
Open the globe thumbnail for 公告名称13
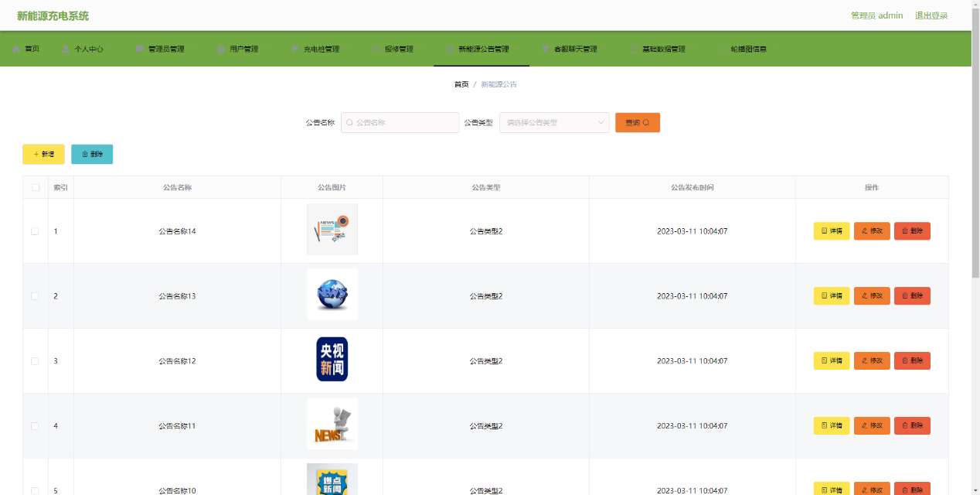(332, 294)
